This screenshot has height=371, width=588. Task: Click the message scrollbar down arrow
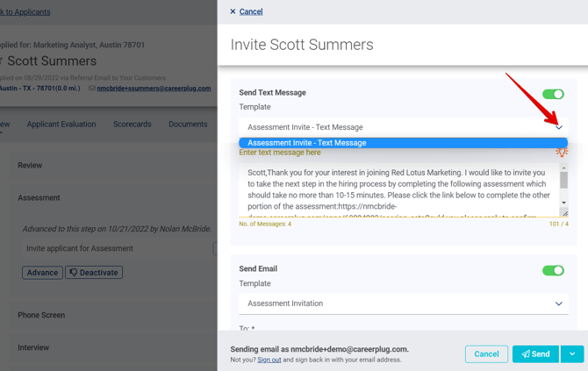(563, 203)
